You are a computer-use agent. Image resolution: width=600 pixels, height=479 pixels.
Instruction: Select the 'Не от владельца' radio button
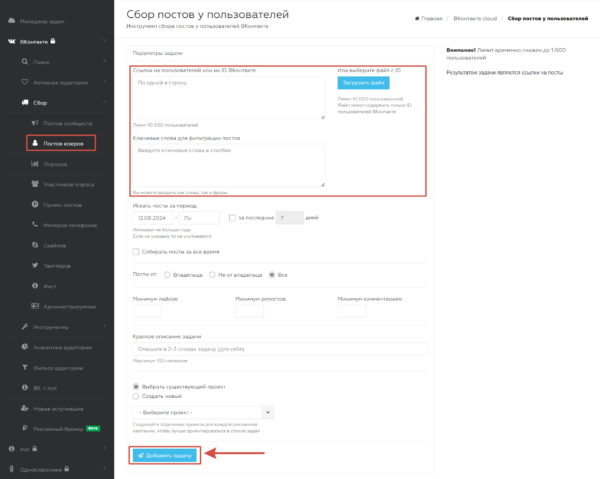pyautogui.click(x=212, y=275)
